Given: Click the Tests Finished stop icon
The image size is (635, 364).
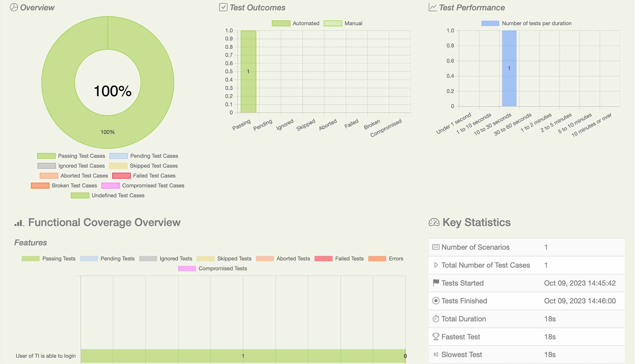Looking at the screenshot, I should 436,301.
